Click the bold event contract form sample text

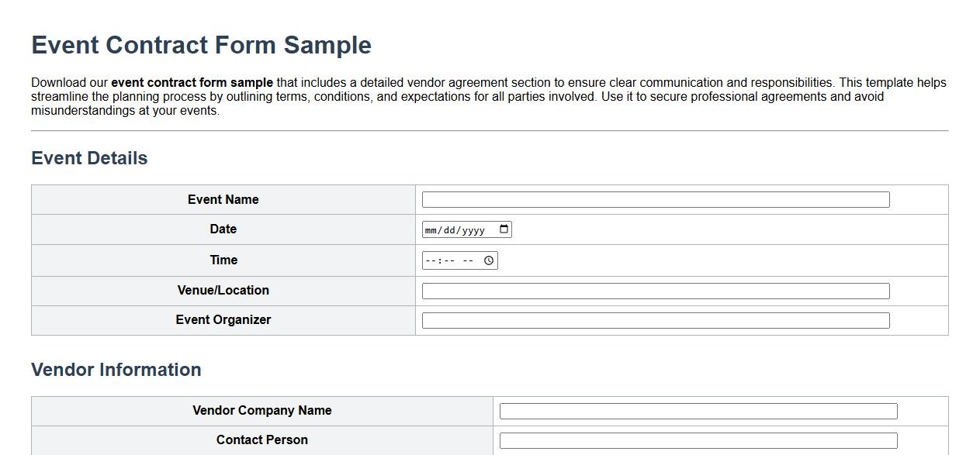(x=192, y=82)
